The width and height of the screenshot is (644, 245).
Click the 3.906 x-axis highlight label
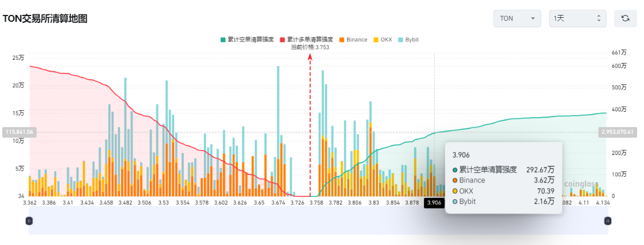point(434,203)
